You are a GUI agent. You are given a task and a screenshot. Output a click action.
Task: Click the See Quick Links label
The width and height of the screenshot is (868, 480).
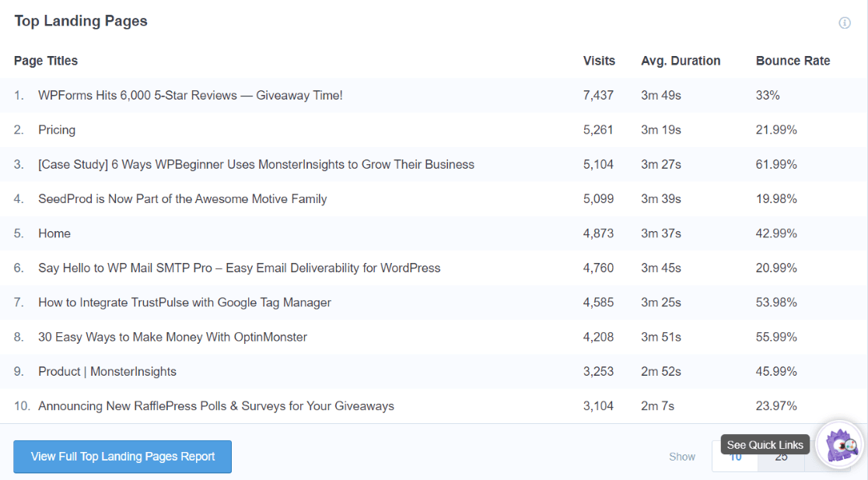click(x=765, y=444)
